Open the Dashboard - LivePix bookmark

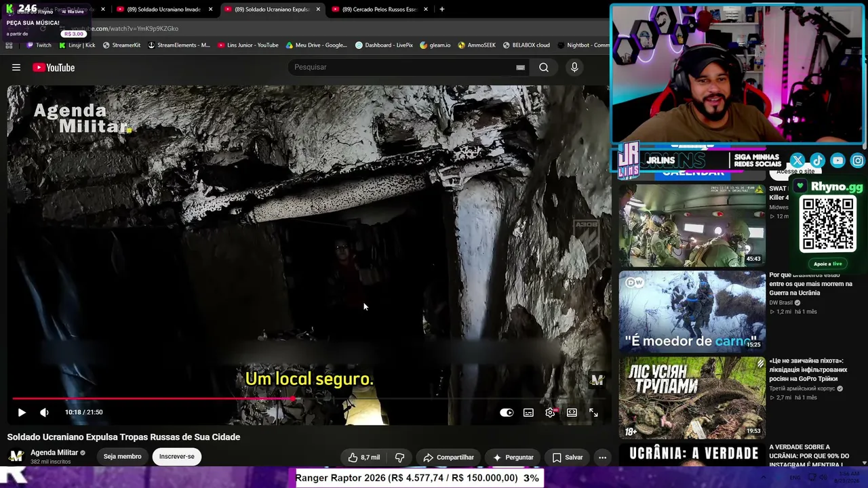click(384, 45)
